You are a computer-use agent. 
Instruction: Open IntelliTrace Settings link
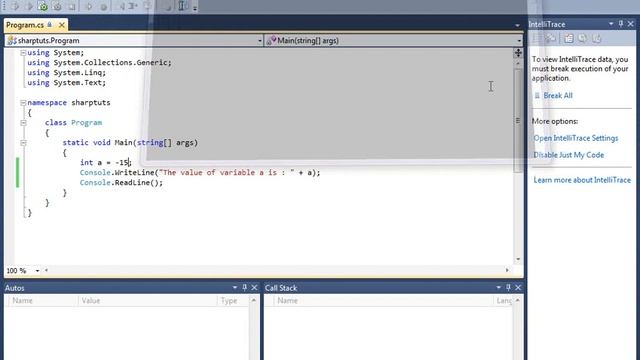click(576, 138)
